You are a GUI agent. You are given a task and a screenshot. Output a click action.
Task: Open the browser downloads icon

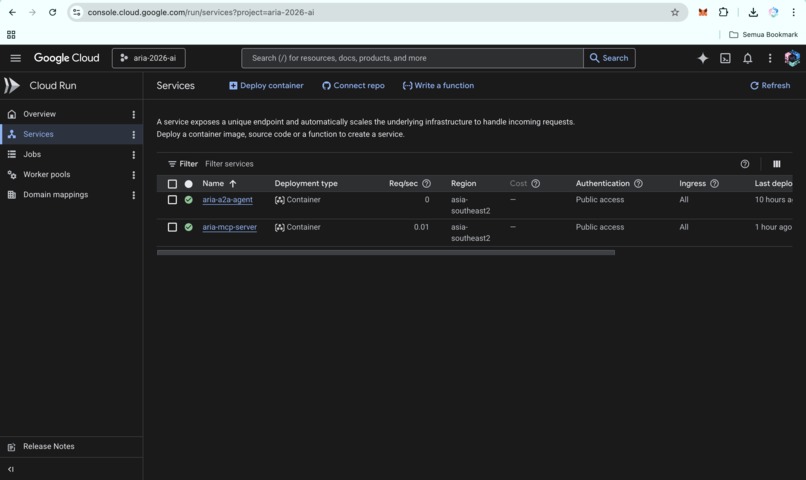[x=753, y=12]
